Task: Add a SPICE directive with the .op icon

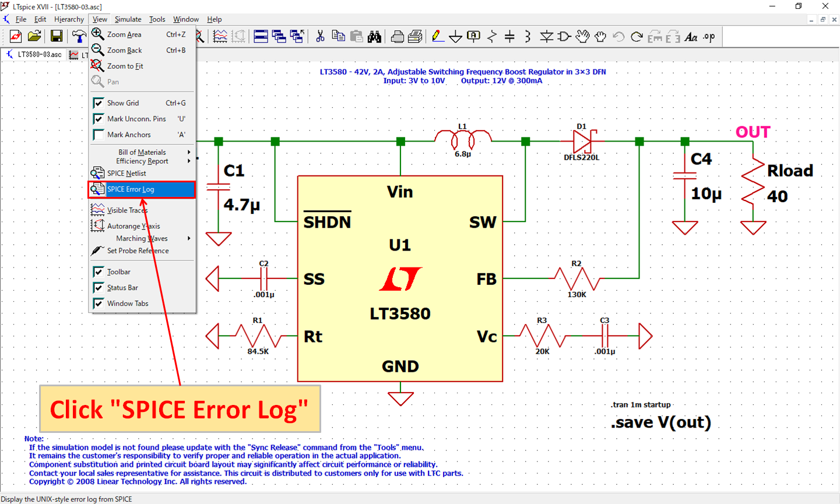Action: [709, 36]
